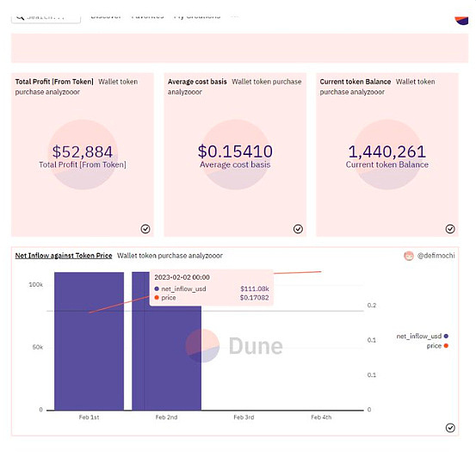Click the checkmark icon on Current token Balance card
Screen dimensions: 476x458
[x=450, y=229]
